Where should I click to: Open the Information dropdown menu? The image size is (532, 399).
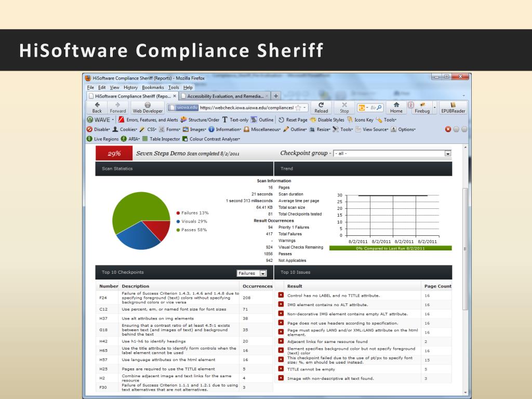click(x=224, y=129)
